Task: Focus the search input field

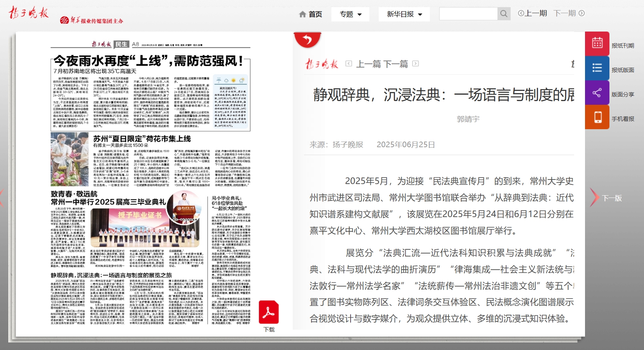Action: [468, 14]
